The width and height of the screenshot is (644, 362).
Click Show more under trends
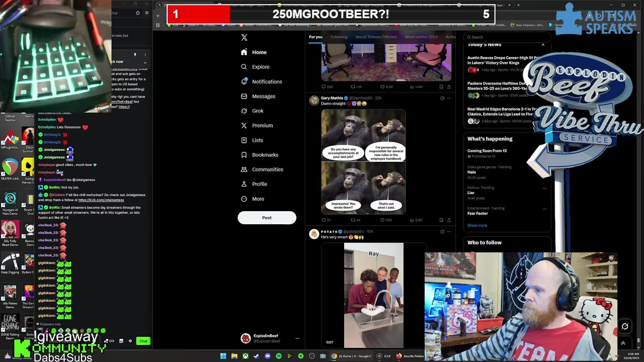pyautogui.click(x=477, y=225)
